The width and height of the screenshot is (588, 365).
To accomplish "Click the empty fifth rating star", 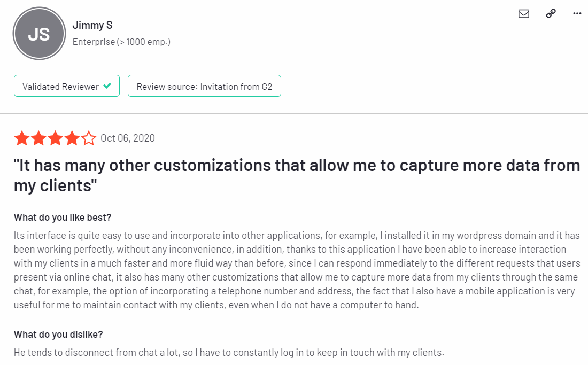I will click(x=89, y=138).
